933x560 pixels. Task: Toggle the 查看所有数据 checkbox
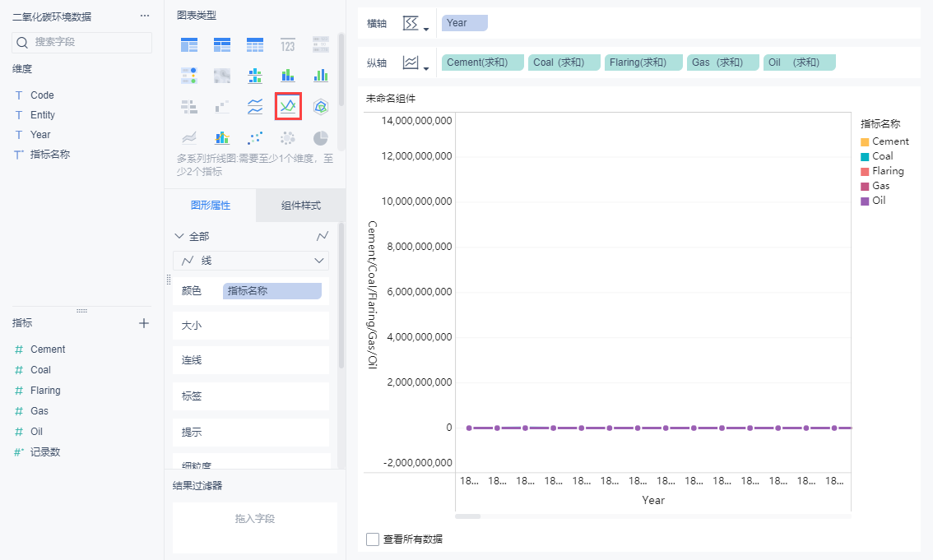[373, 539]
